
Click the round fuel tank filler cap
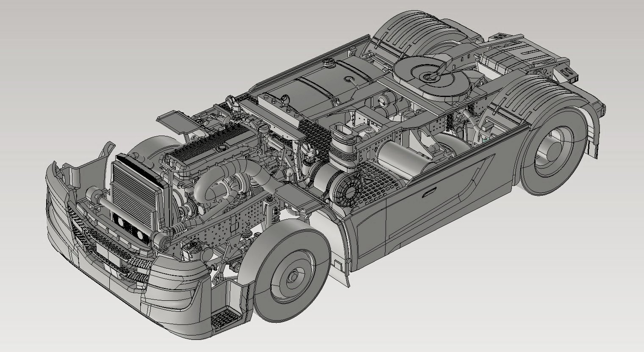pyautogui.click(x=328, y=64)
